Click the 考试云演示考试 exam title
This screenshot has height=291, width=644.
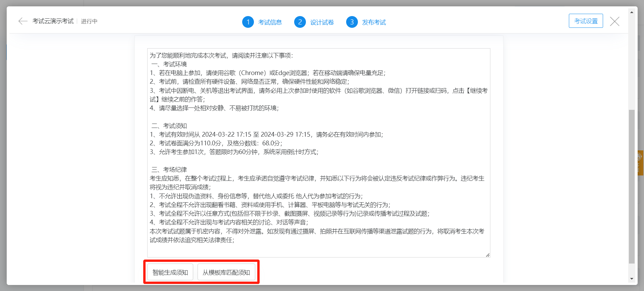point(53,21)
